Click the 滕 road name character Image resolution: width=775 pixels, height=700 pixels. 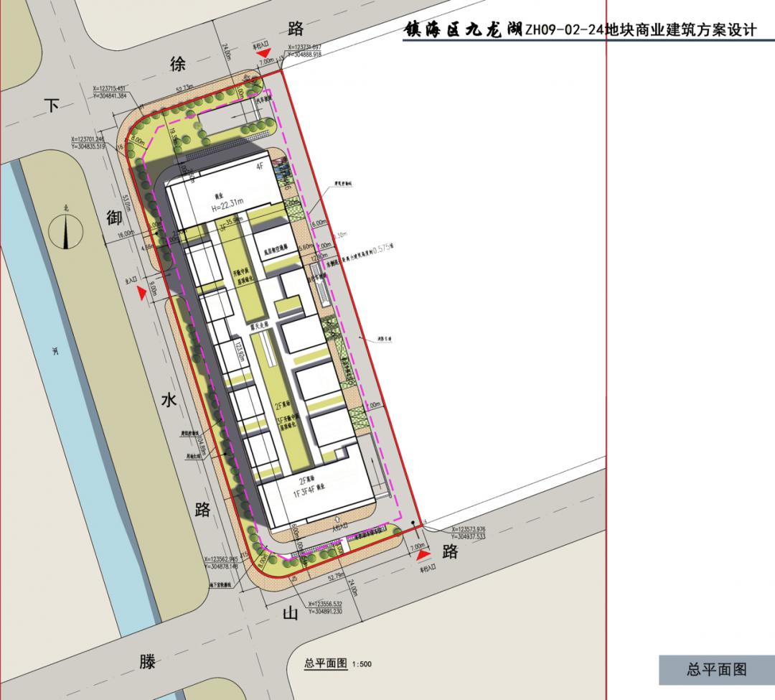click(147, 661)
